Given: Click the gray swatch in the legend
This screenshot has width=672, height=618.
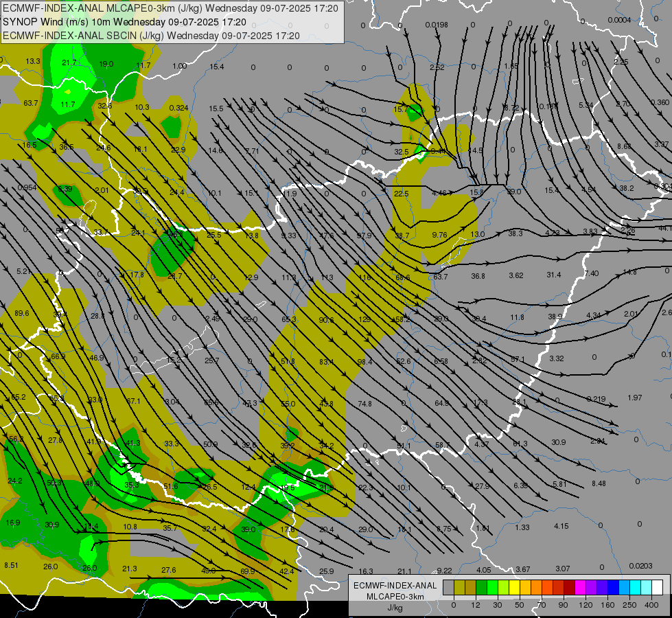Looking at the screenshot, I should 448,587.
